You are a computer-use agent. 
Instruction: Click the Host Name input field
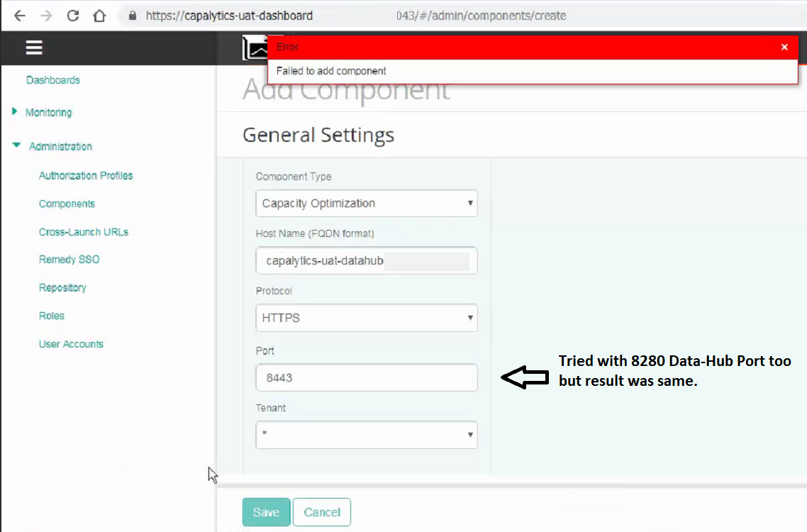click(366, 260)
